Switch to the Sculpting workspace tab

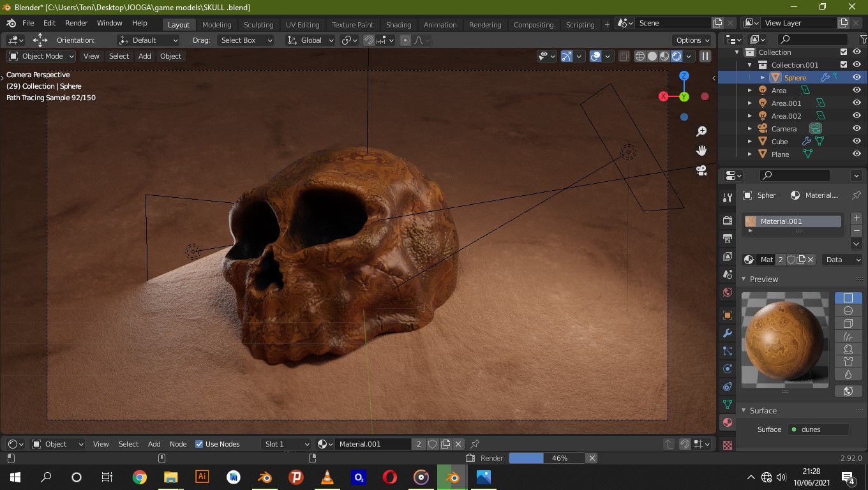click(x=258, y=24)
